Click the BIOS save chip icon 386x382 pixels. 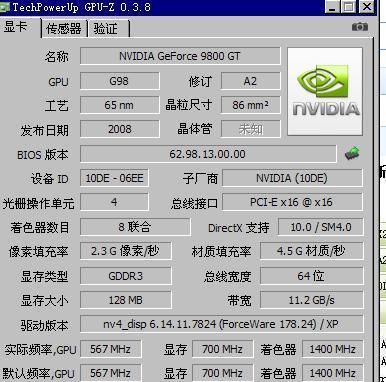point(352,153)
